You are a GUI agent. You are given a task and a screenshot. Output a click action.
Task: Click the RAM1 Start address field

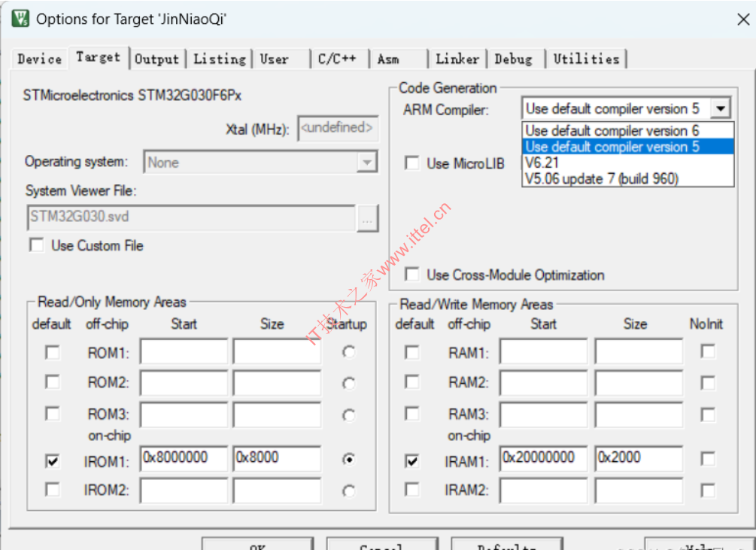pos(543,351)
